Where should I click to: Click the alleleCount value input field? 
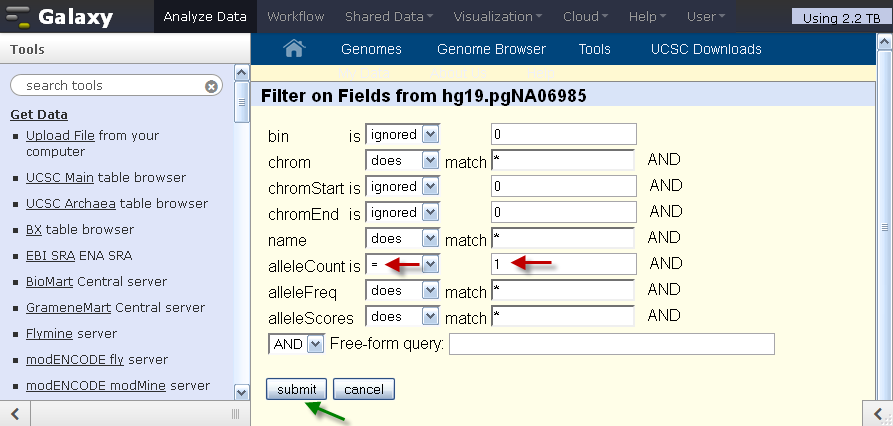(x=564, y=264)
